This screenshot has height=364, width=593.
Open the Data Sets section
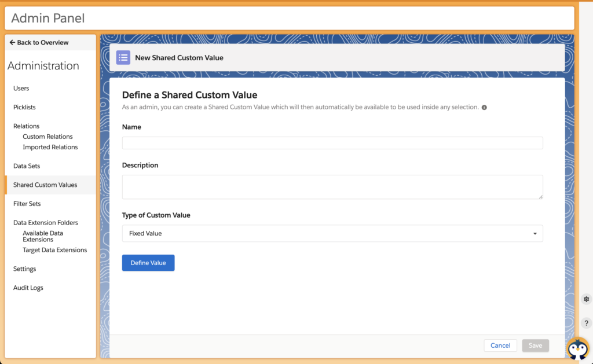(x=27, y=166)
